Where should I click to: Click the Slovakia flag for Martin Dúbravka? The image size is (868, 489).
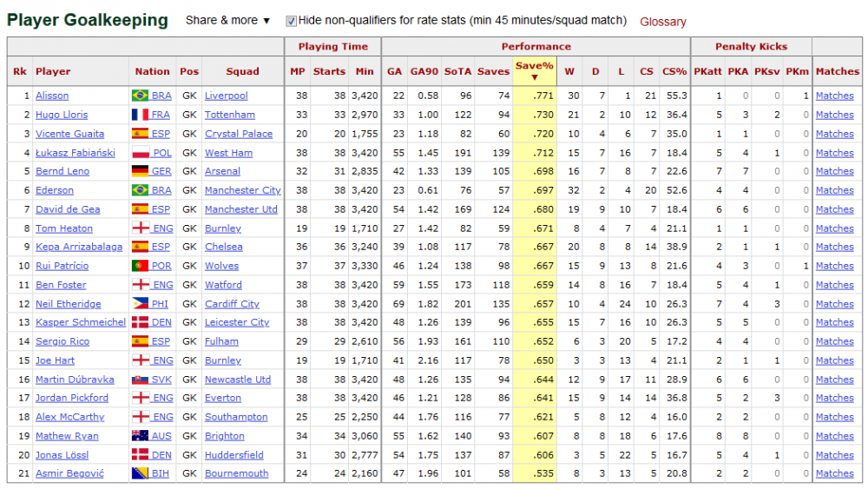140,380
